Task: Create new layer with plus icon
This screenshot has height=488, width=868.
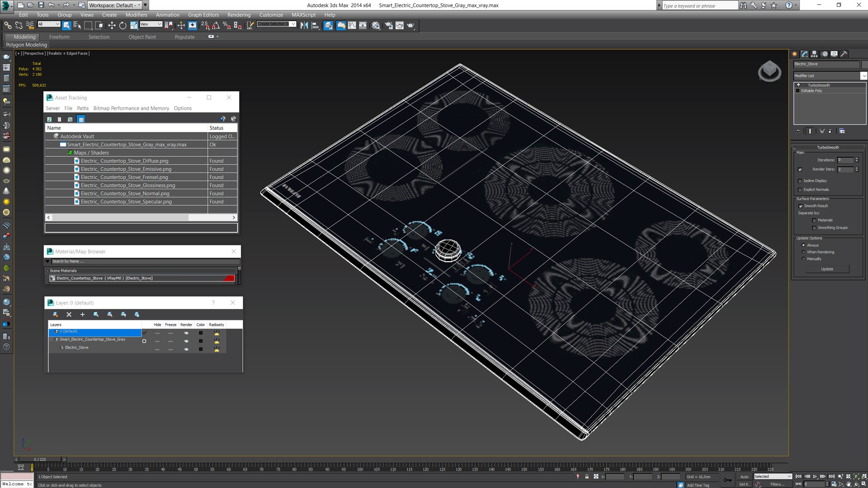Action: point(82,314)
